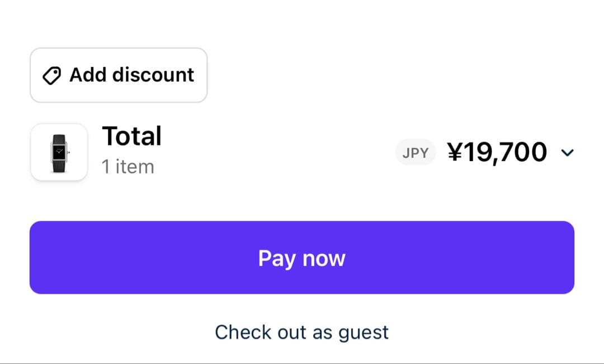Click the grey JPY pill label
This screenshot has width=604, height=364.
415,152
